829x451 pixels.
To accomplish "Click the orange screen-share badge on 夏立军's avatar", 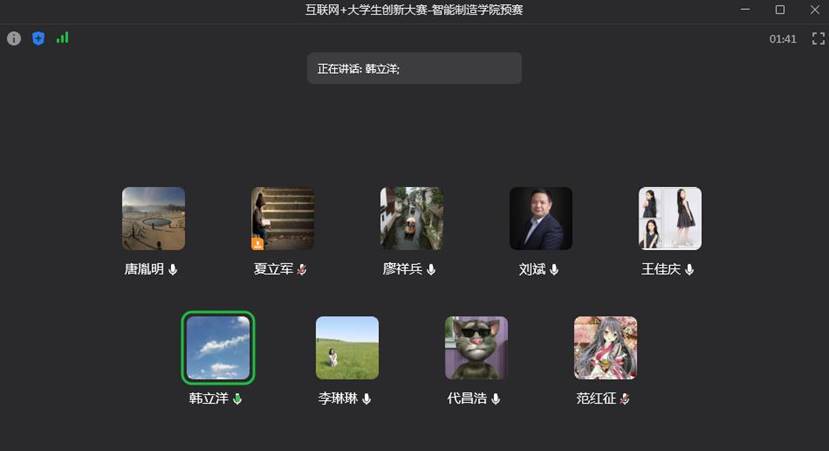I will (x=257, y=243).
